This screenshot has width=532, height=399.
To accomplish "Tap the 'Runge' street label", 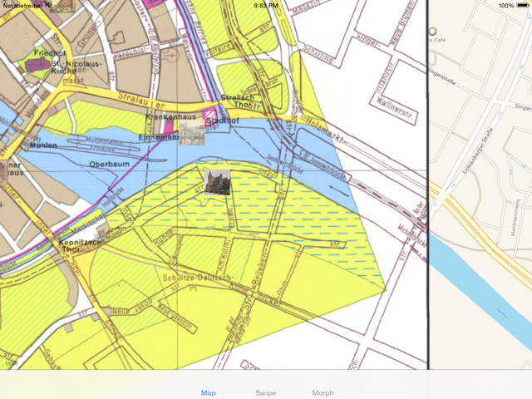I will (165, 237).
